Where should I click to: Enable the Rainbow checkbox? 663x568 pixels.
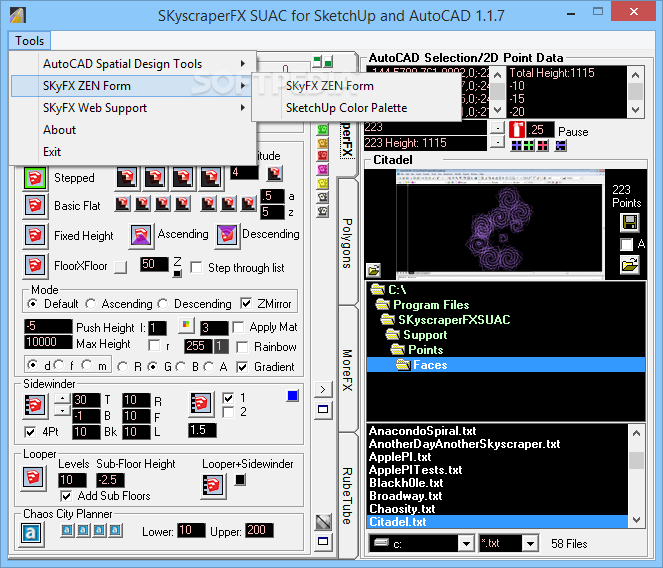click(242, 347)
